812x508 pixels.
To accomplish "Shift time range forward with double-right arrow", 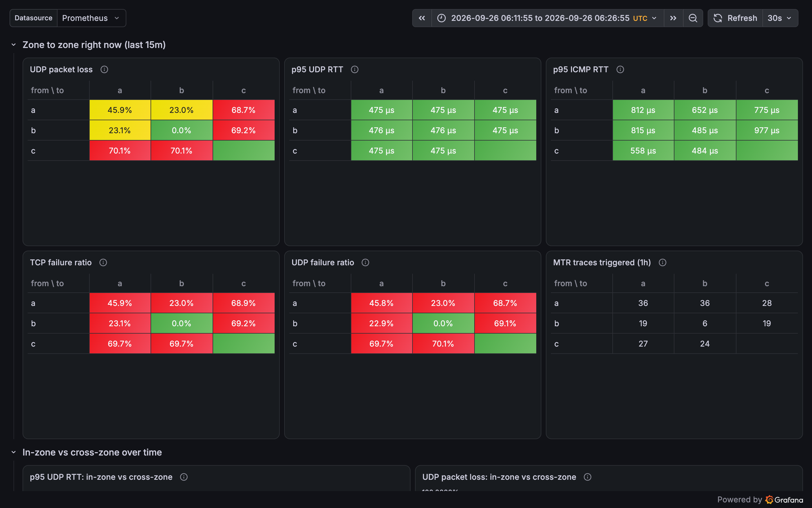I will 673,18.
